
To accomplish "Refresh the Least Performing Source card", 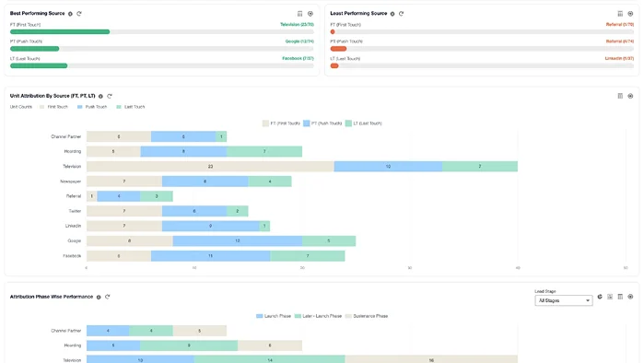I will point(402,14).
